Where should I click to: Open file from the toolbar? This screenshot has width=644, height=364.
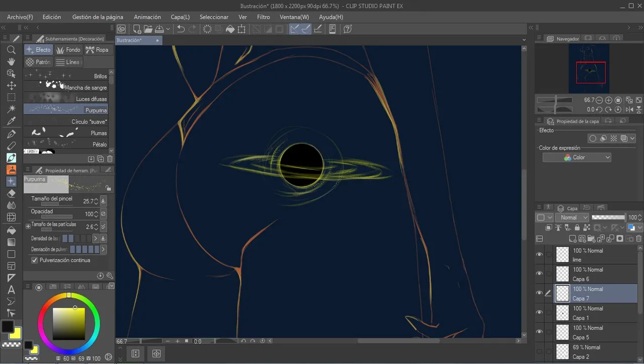tap(148, 29)
